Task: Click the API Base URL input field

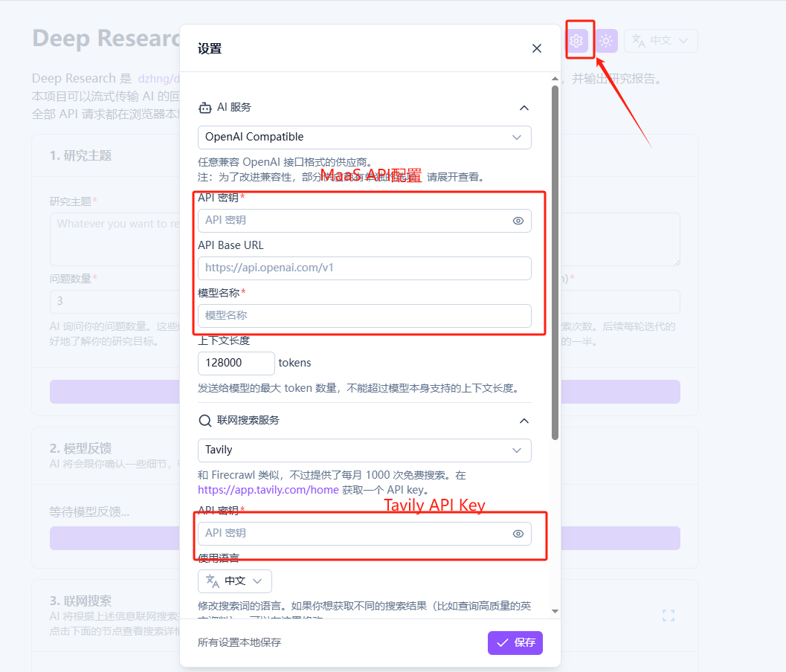Action: (x=364, y=268)
